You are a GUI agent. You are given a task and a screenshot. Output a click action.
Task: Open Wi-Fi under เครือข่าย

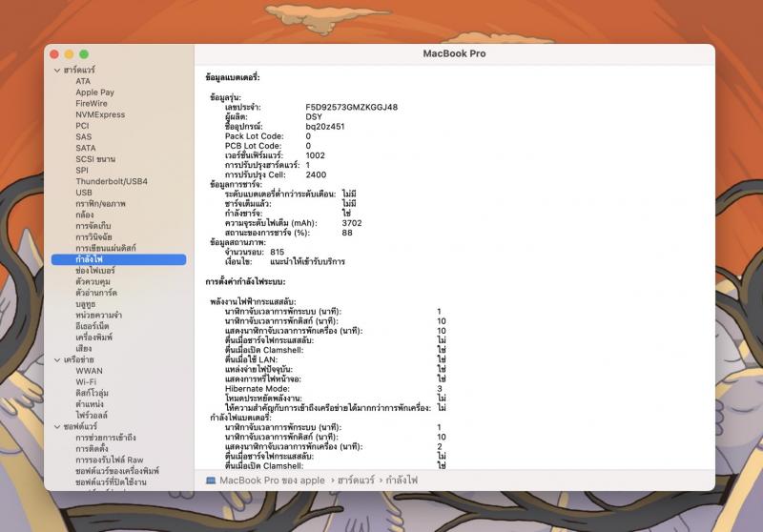[86, 382]
